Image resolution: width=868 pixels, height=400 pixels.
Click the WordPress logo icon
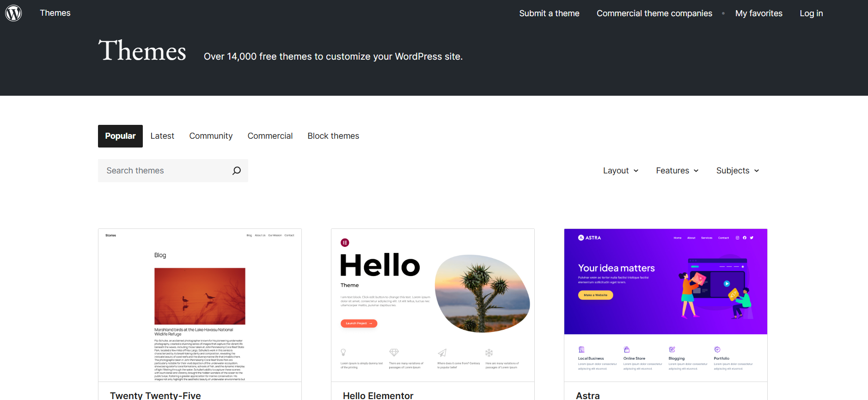click(13, 13)
